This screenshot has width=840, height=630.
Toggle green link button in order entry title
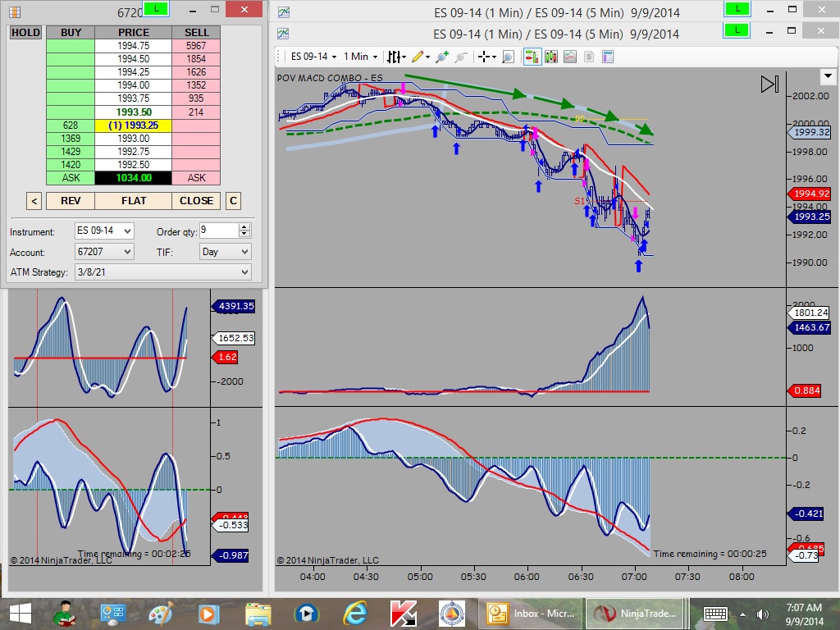[155, 8]
